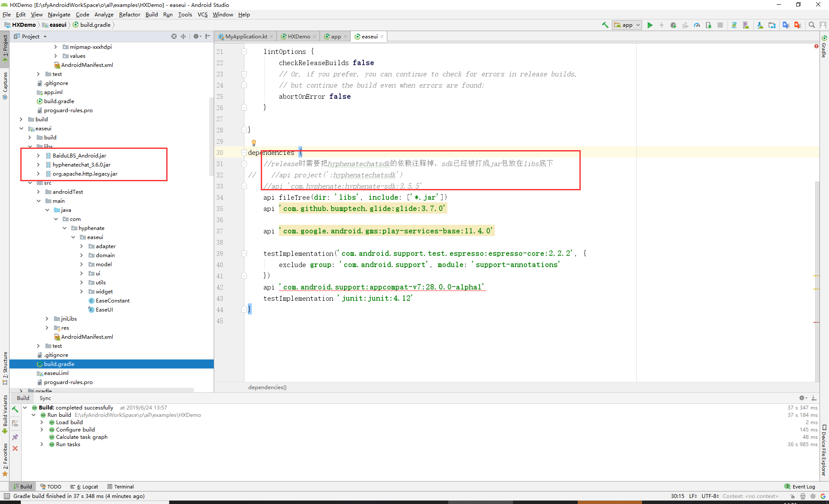
Task: Open the Android profiler gauge icon
Action: 697,25
